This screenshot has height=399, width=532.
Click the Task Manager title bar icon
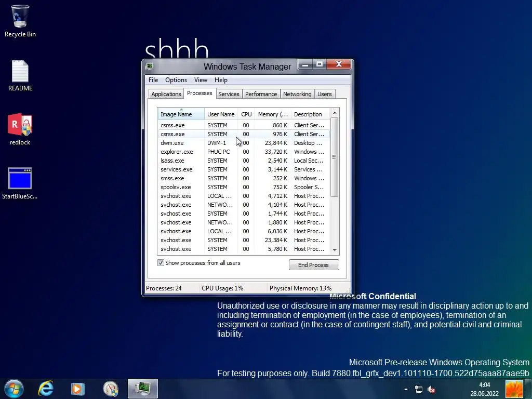click(x=149, y=66)
